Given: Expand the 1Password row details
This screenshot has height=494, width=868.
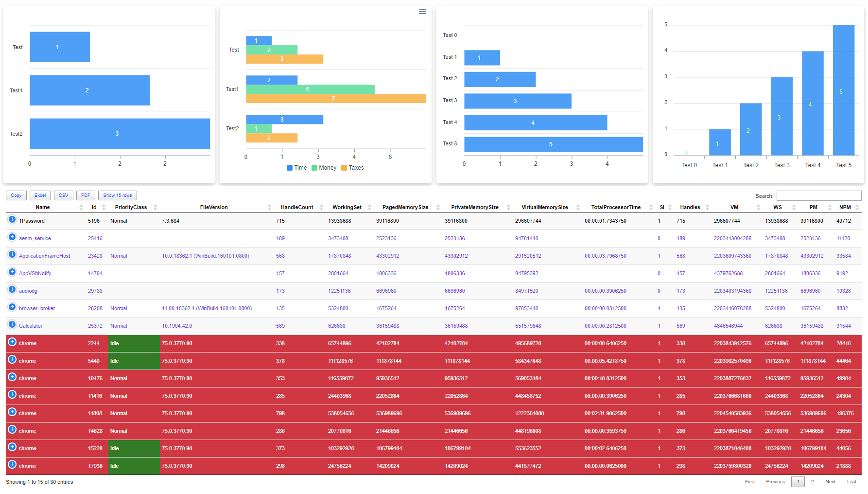Looking at the screenshot, I should (x=12, y=220).
